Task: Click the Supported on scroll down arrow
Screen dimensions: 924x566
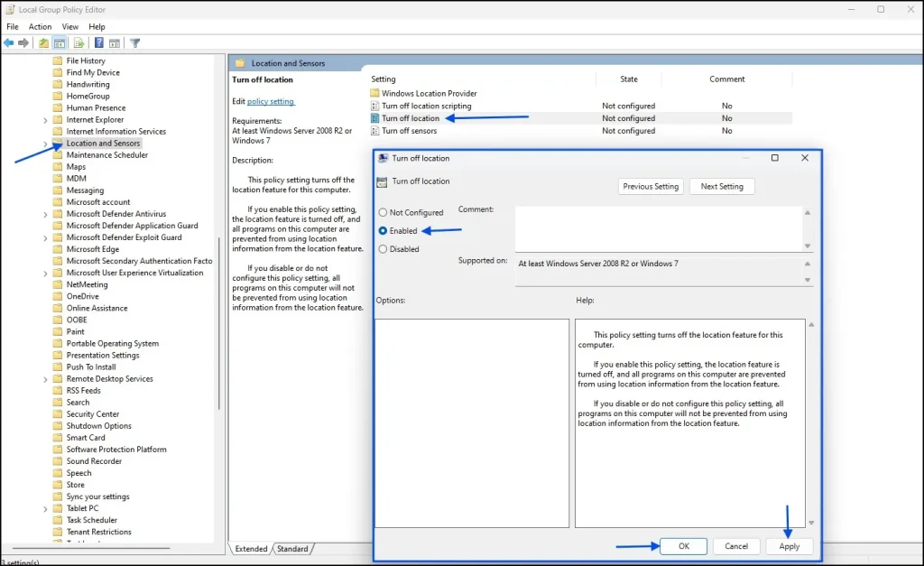Action: (x=808, y=280)
